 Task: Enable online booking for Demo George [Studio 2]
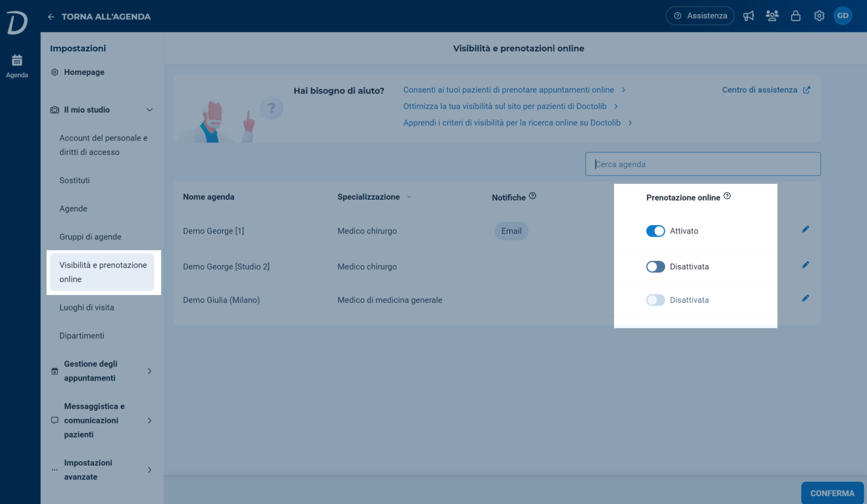coord(655,266)
